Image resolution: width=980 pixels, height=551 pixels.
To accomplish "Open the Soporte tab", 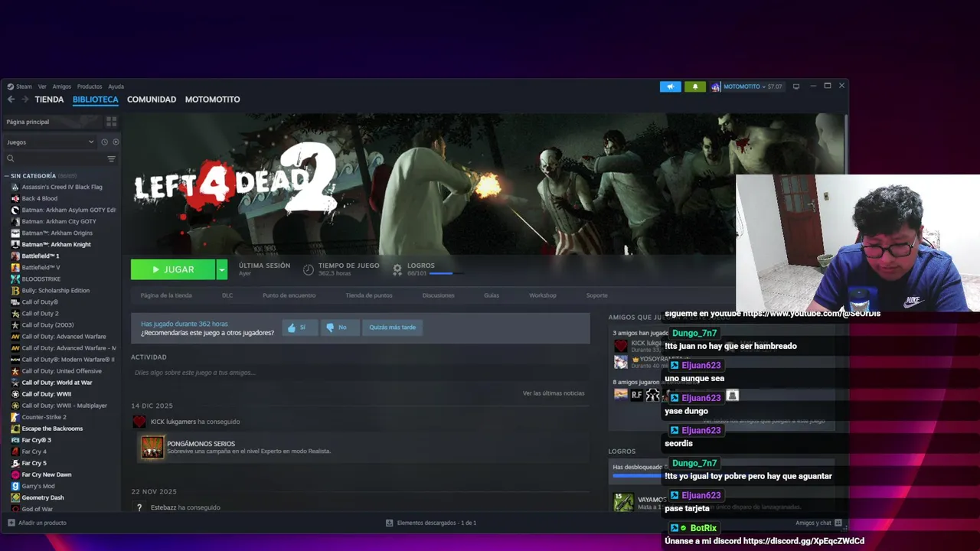I will pos(597,295).
